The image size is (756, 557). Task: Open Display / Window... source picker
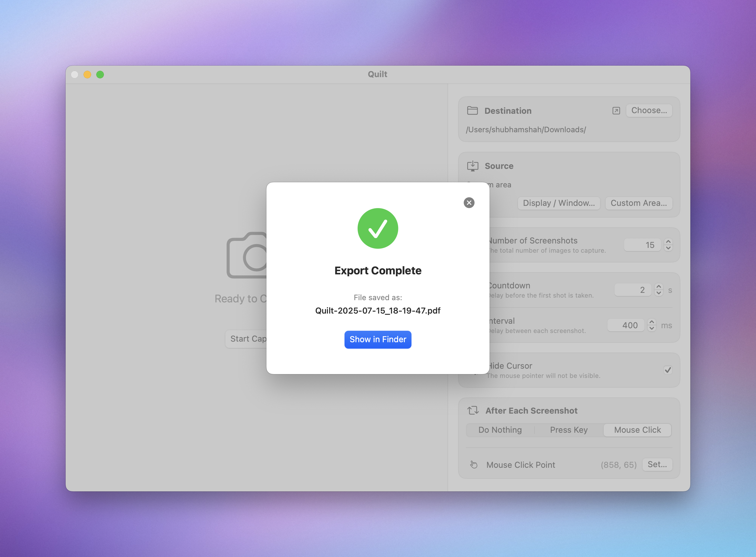click(558, 203)
